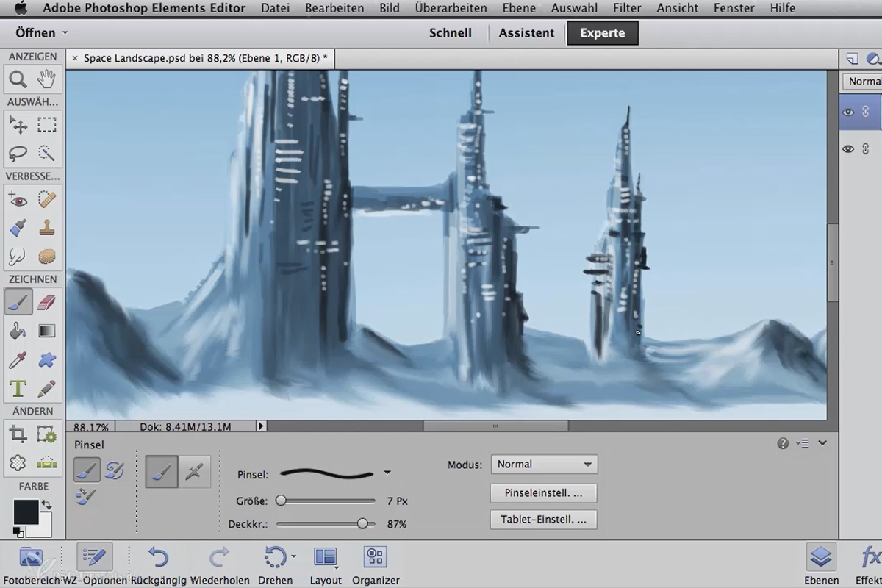Select the Text tool
The width and height of the screenshot is (882, 588).
18,388
